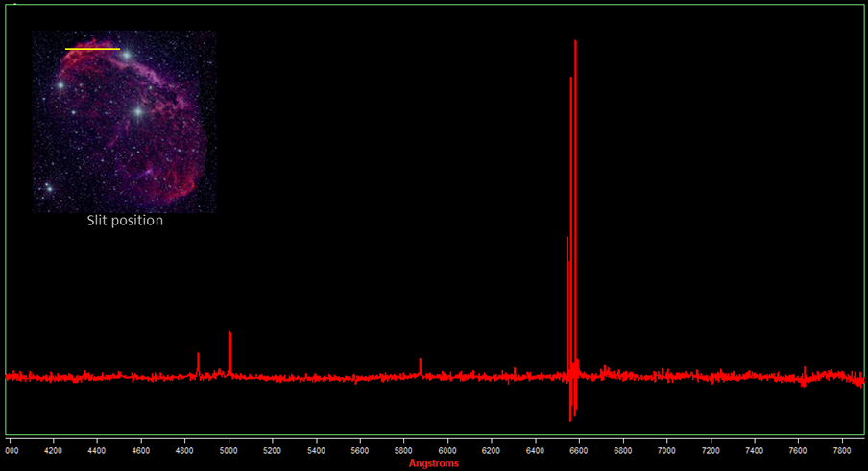
Task: Click the Crescent Nebula thumbnail image
Action: coord(124,121)
